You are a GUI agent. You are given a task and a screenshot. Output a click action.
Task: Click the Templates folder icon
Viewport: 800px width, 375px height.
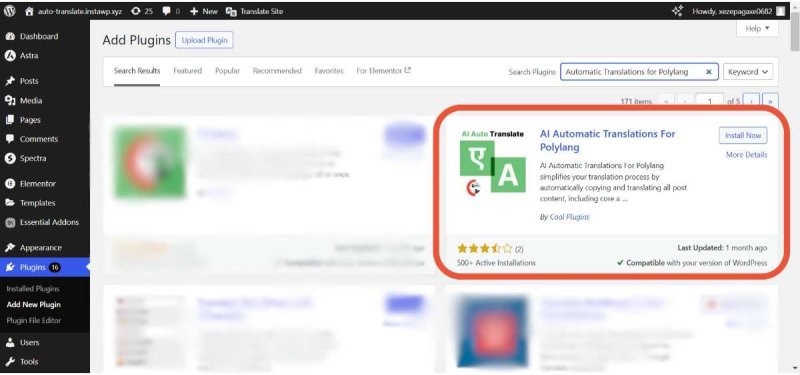tap(10, 203)
